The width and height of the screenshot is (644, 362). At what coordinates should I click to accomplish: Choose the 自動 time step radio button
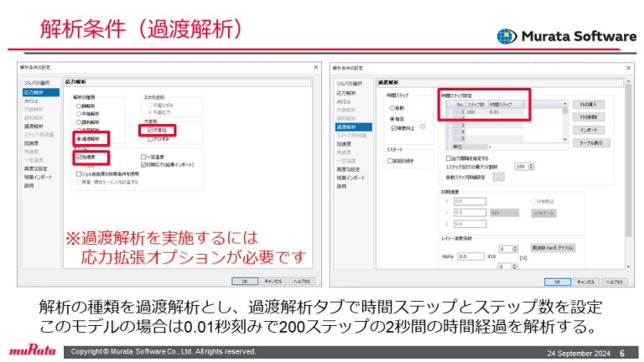(x=392, y=108)
